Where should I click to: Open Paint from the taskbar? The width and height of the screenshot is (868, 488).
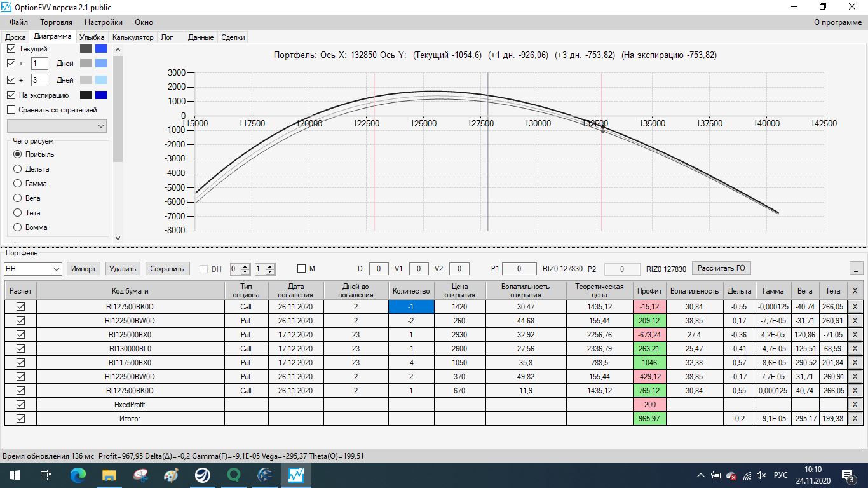click(x=172, y=475)
